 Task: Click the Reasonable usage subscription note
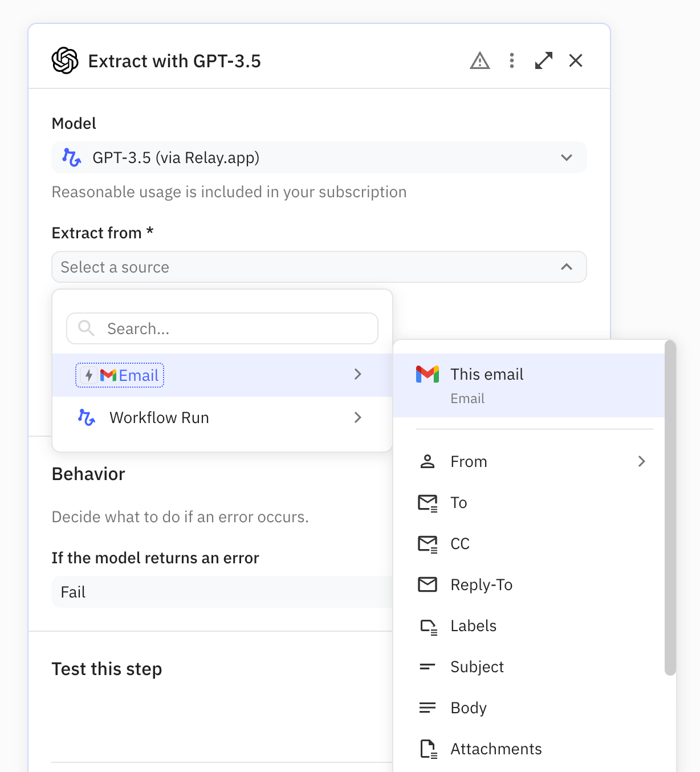[x=229, y=192]
